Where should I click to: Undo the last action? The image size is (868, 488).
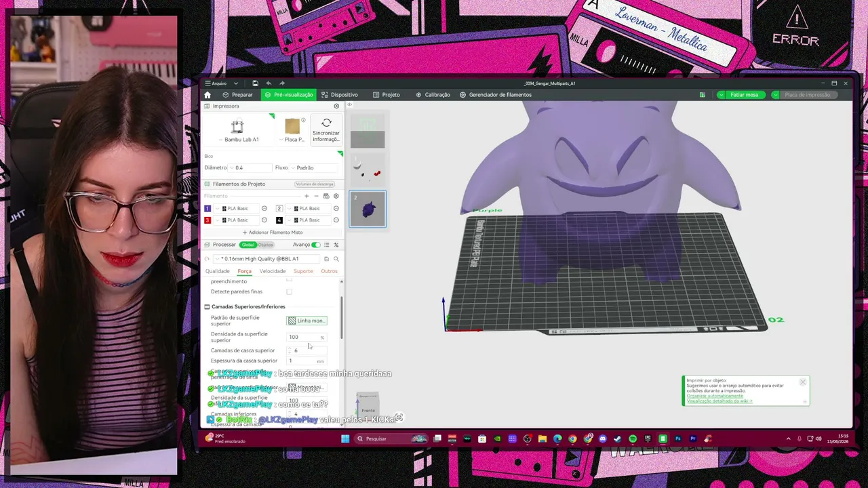click(269, 83)
